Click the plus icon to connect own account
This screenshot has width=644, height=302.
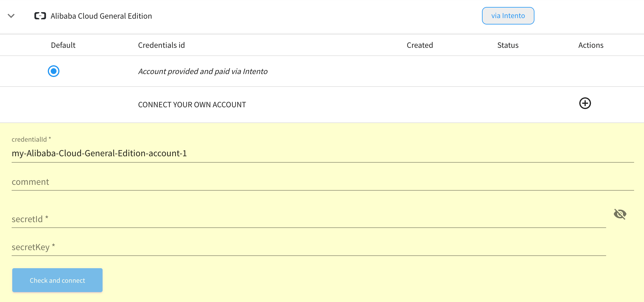(x=585, y=103)
